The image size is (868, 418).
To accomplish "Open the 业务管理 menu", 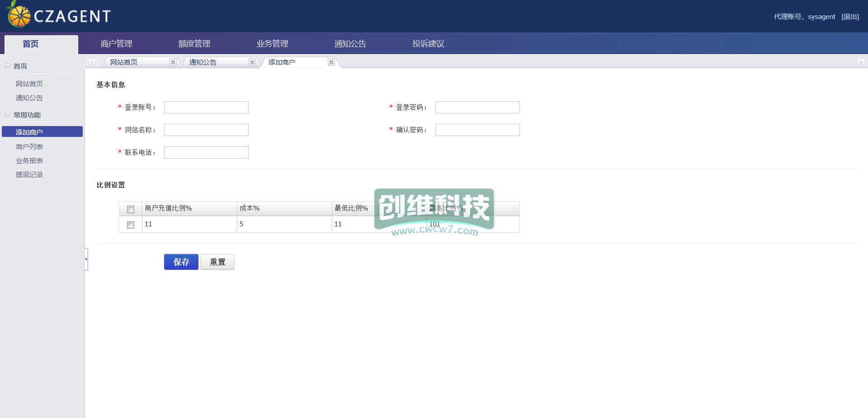I will pyautogui.click(x=273, y=44).
